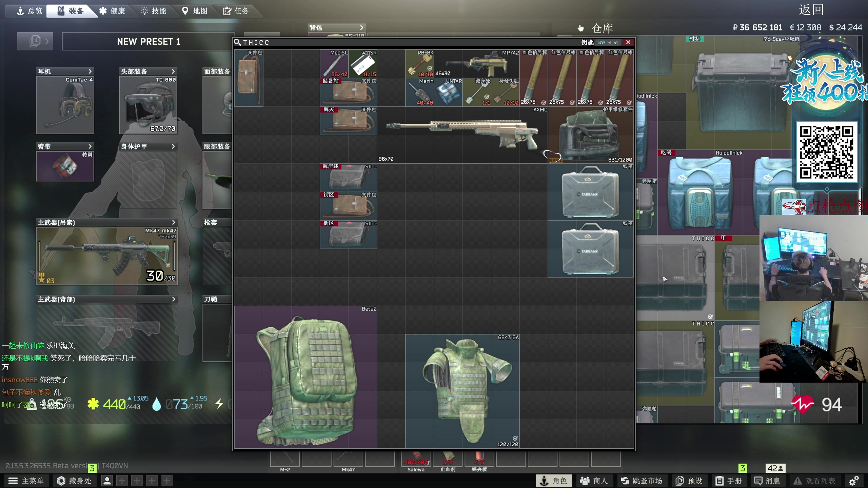Click the SORT button in THICC case
This screenshot has height=488, width=868.
coord(609,42)
